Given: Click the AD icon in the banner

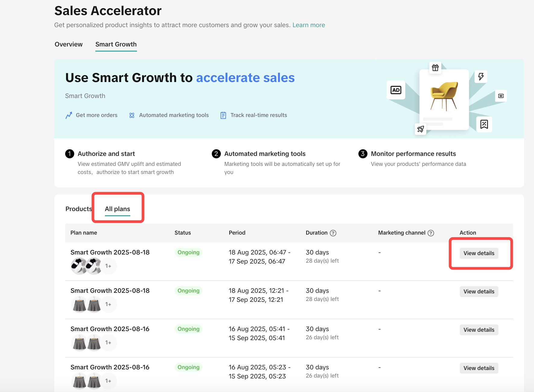Looking at the screenshot, I should point(396,90).
